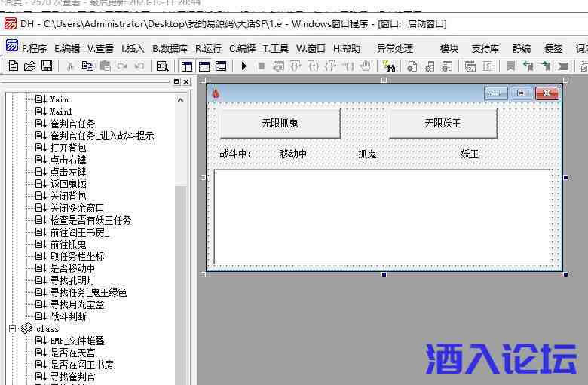
Task: Click scroll-up arrow of tree panel
Action: pos(181,100)
